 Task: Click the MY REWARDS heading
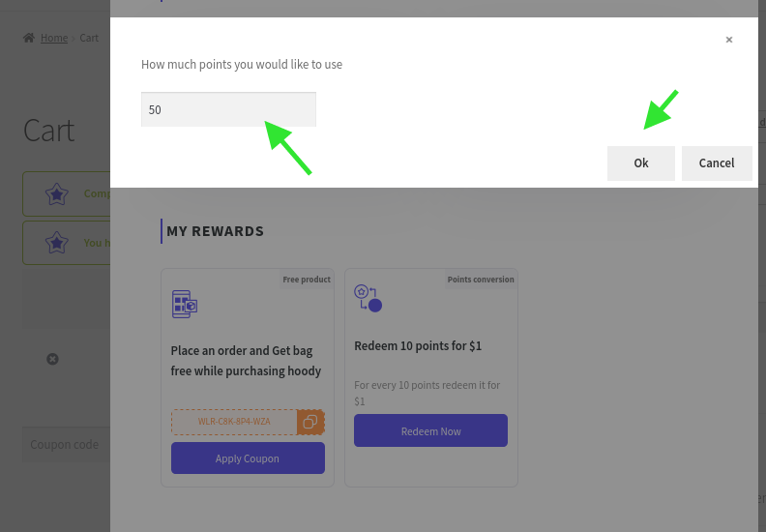coord(215,231)
